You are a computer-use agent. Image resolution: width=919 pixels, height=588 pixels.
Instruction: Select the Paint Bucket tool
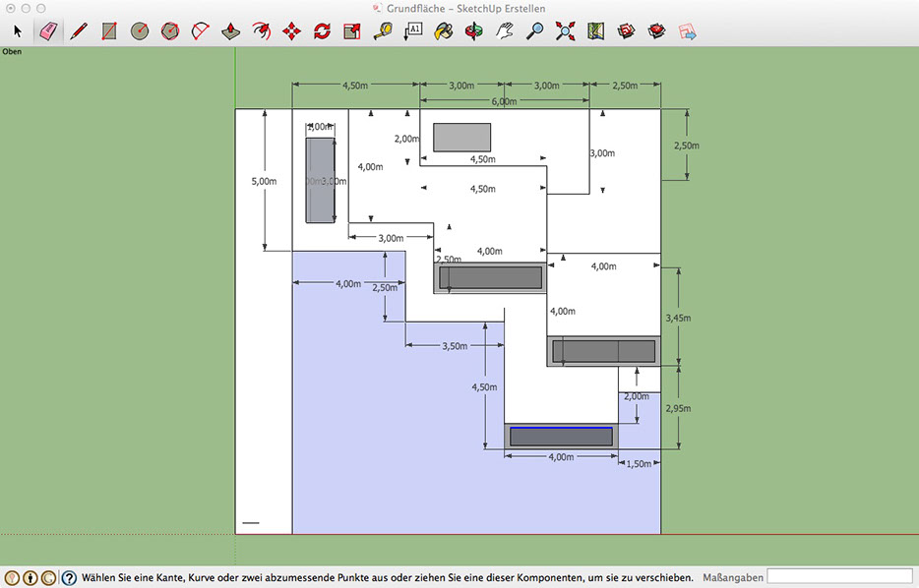tap(444, 31)
